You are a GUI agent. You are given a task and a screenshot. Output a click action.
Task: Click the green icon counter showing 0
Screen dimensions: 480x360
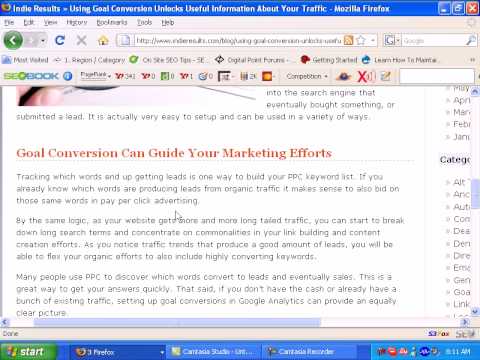(168, 76)
